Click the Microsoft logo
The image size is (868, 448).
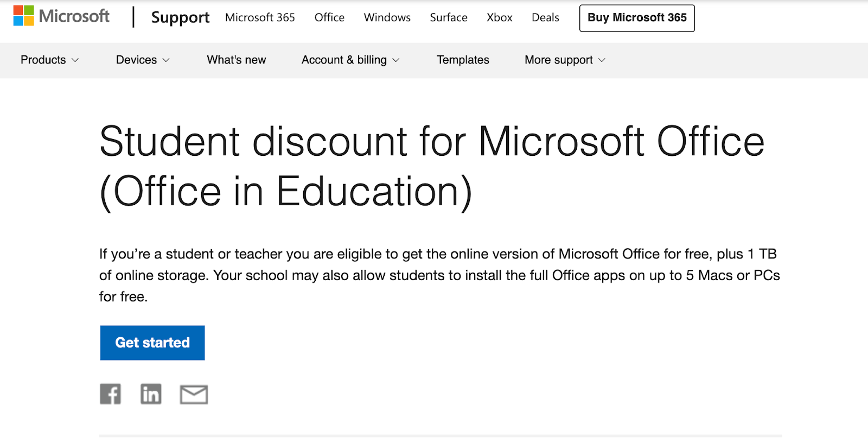(x=61, y=16)
